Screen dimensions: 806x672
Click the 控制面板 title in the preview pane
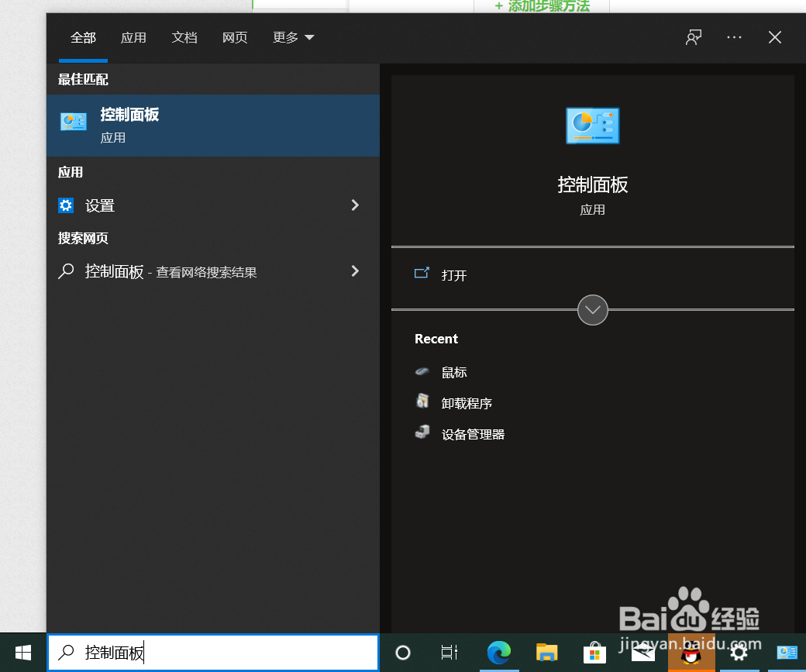point(592,184)
